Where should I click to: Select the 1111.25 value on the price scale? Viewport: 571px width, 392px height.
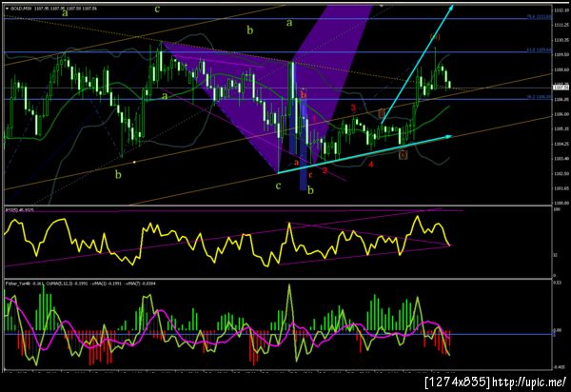(x=561, y=25)
